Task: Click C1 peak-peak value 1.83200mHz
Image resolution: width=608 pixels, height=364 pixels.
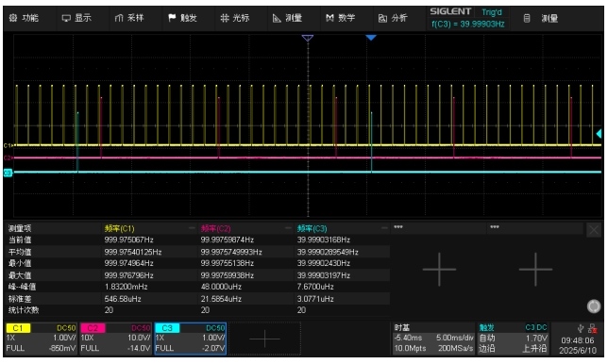Action: click(126, 287)
